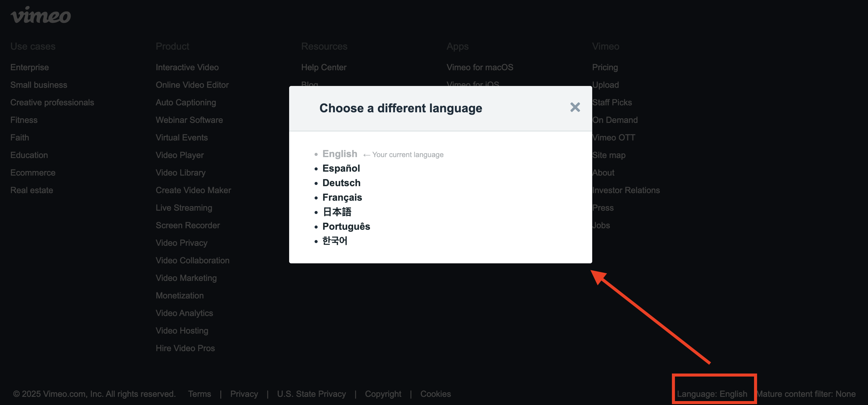
Task: Go to Help Center
Action: (x=323, y=67)
